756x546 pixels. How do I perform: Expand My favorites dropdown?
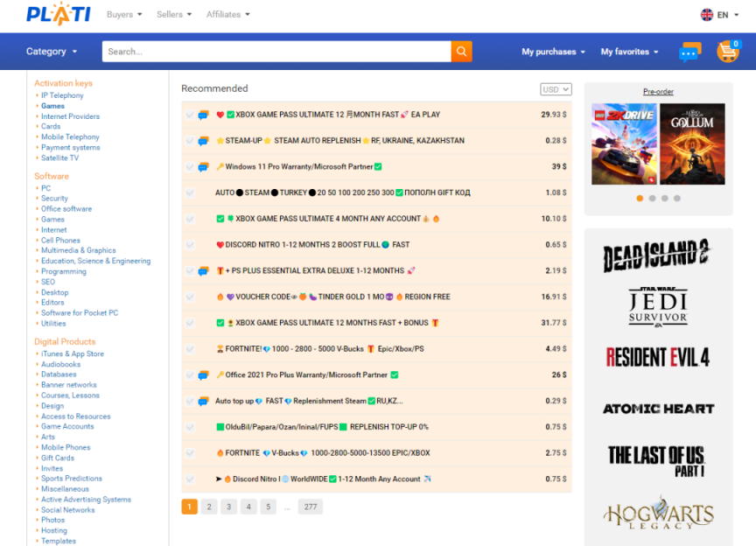pos(630,52)
